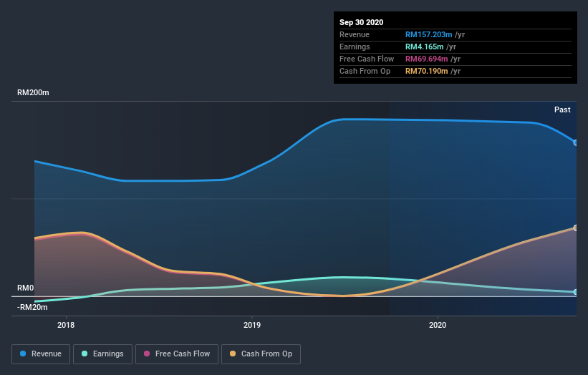588x375 pixels.
Task: Click the Cash From Op tooltip label
Action: coord(365,71)
